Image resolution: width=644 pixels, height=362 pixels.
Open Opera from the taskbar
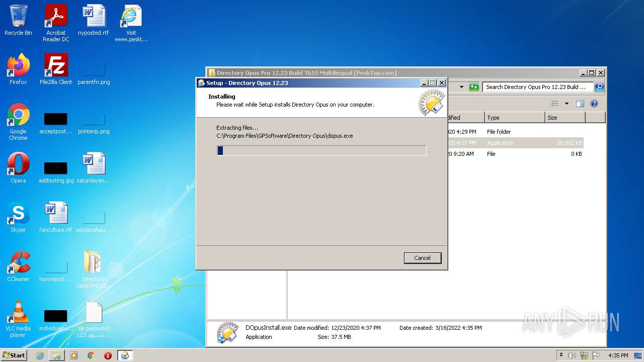tap(108, 355)
